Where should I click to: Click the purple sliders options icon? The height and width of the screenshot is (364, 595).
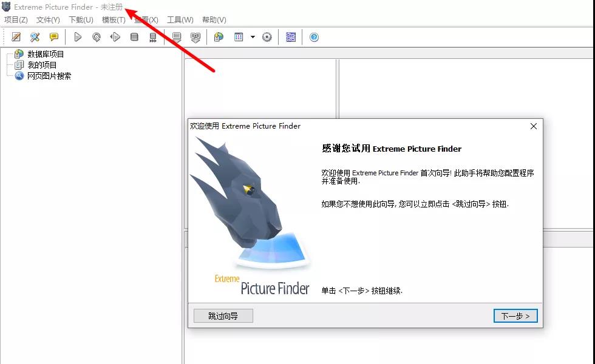click(291, 37)
